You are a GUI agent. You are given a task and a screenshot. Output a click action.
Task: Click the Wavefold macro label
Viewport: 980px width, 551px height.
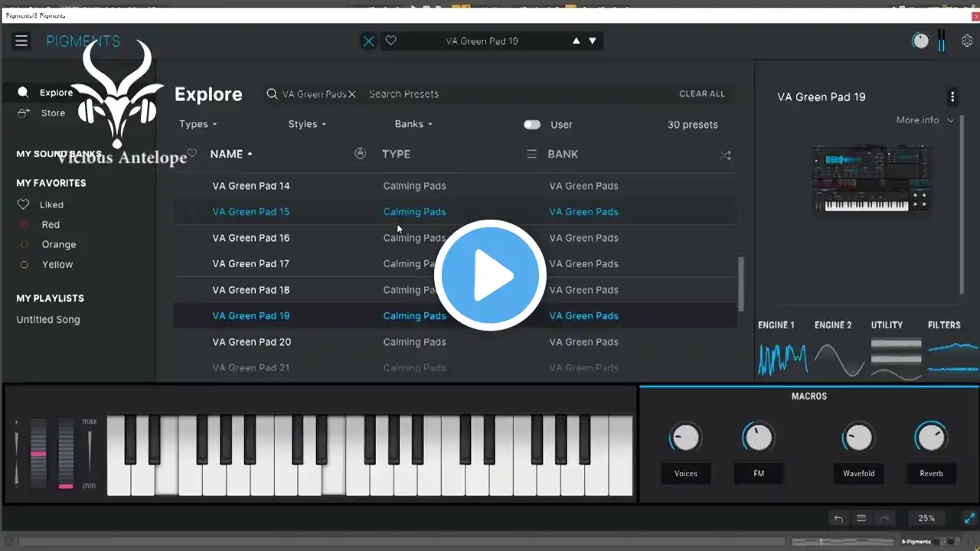(859, 474)
